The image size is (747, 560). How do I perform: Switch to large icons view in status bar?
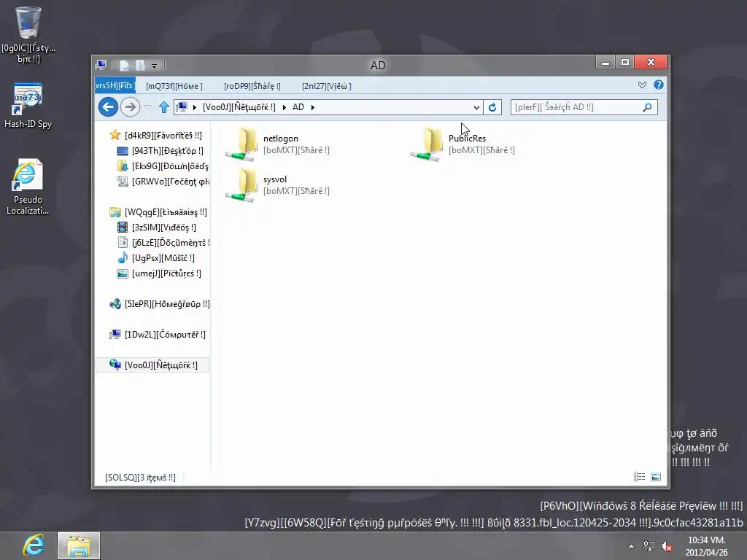[656, 477]
